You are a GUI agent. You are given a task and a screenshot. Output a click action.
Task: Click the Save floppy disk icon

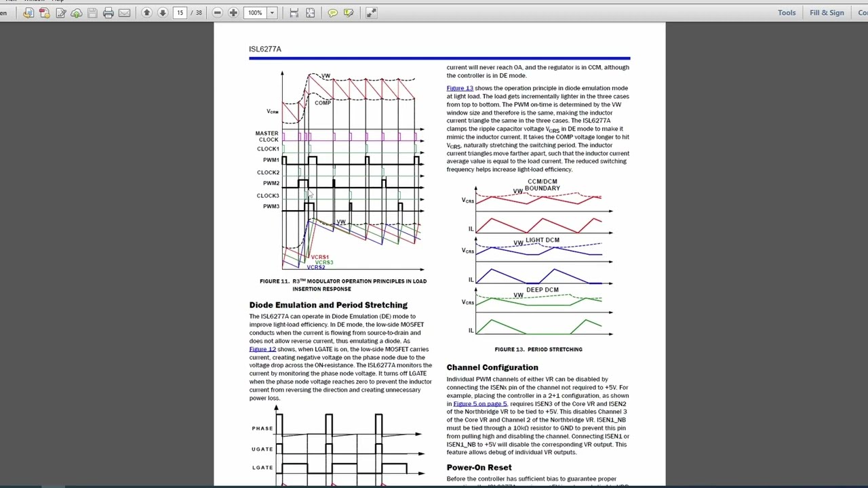[92, 13]
